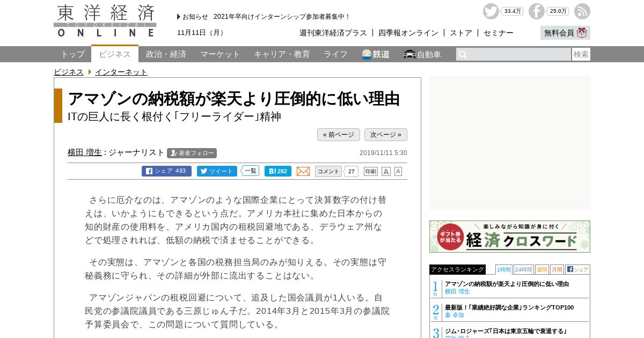Open the キャリア・教育 nav tab

(x=282, y=54)
